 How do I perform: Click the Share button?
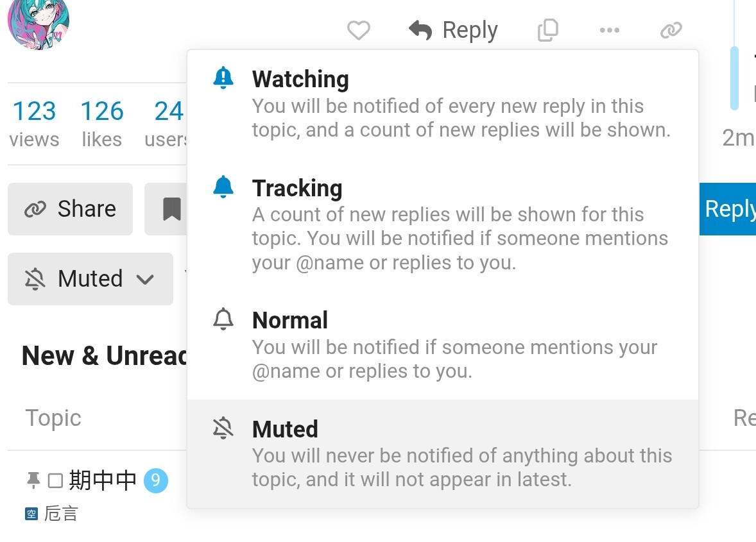click(x=70, y=209)
